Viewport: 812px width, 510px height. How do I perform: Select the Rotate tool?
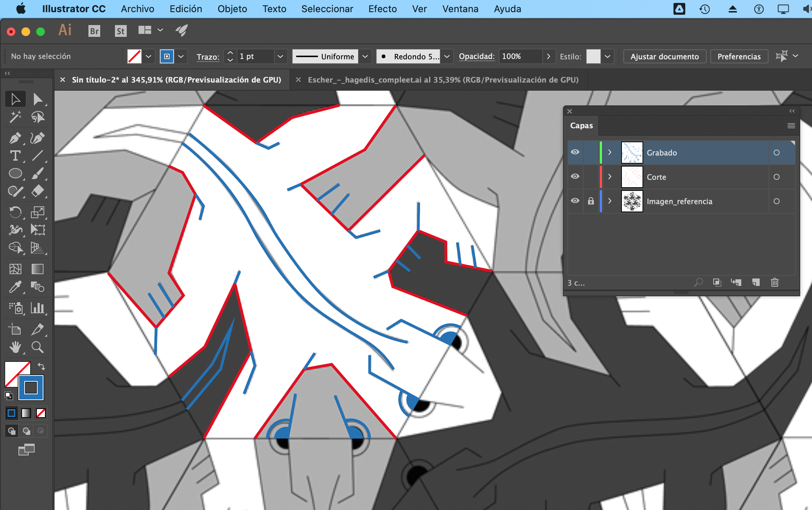[x=15, y=212]
